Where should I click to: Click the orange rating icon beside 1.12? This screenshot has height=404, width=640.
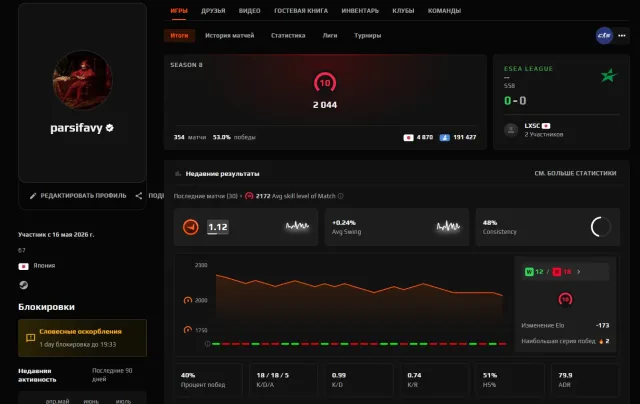[x=190, y=227]
